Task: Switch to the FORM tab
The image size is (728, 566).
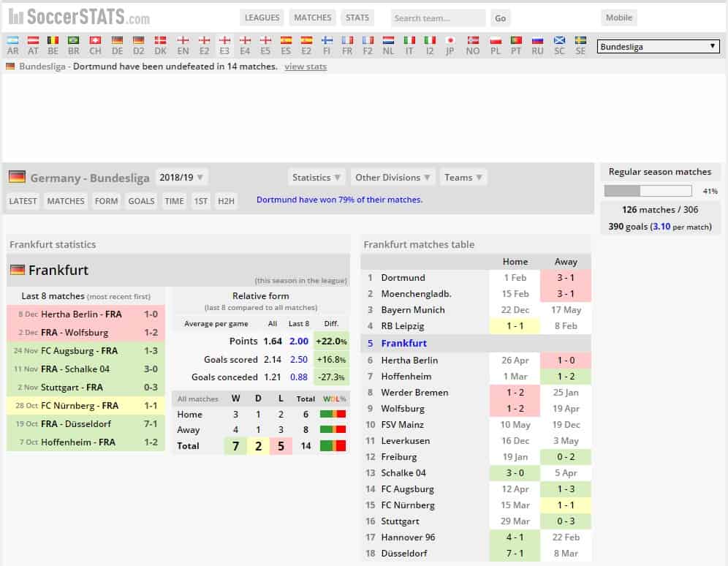Action: tap(106, 201)
